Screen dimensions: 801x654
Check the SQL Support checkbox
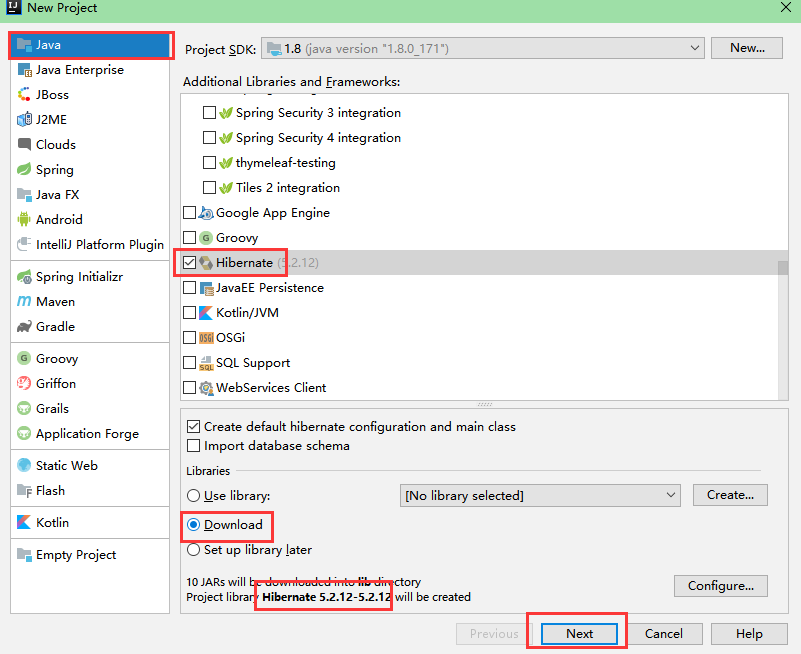click(190, 363)
